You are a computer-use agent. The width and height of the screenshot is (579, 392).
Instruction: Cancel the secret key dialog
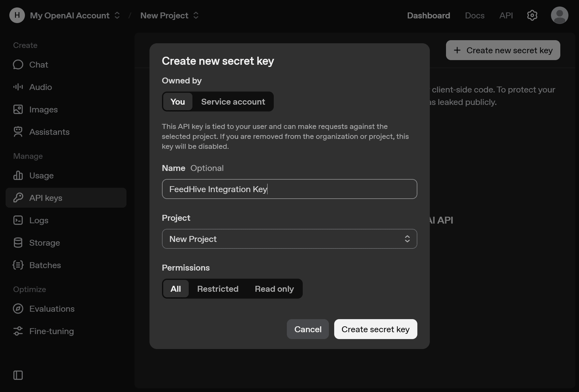pos(308,329)
